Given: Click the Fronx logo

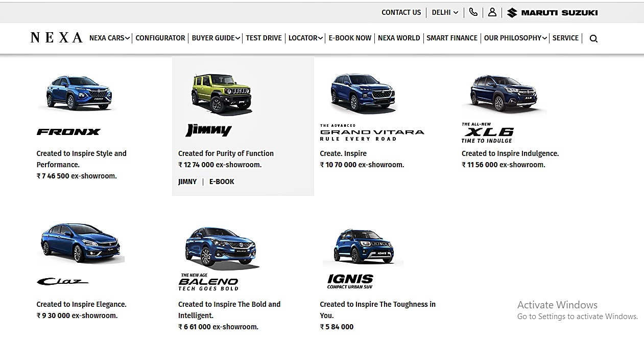Looking at the screenshot, I should pos(68,132).
